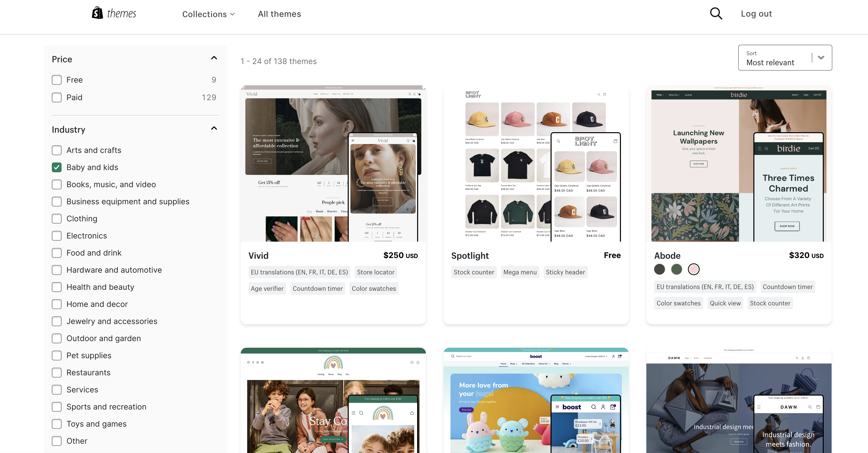Click the Spotlight theme title
The image size is (868, 453).
click(470, 256)
